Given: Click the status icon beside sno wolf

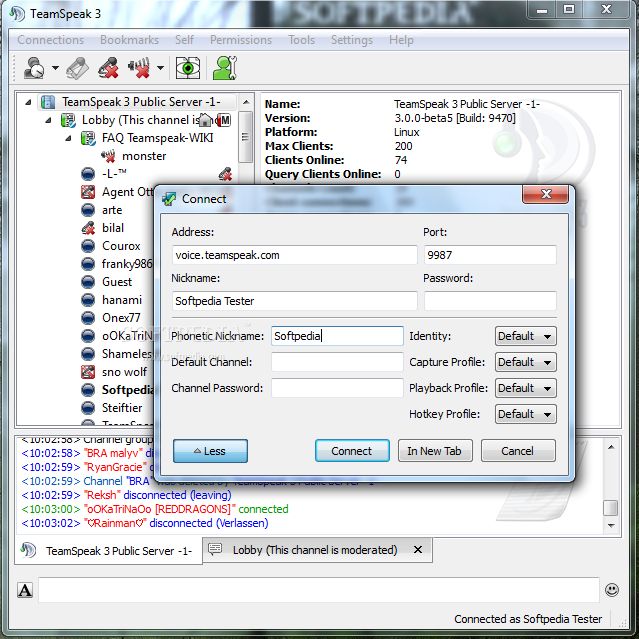Looking at the screenshot, I should click(x=88, y=372).
